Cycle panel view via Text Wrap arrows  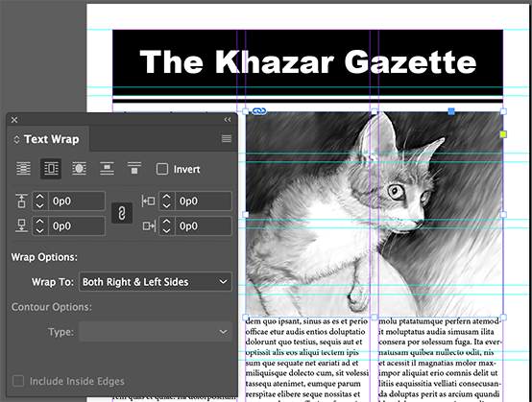click(16, 139)
